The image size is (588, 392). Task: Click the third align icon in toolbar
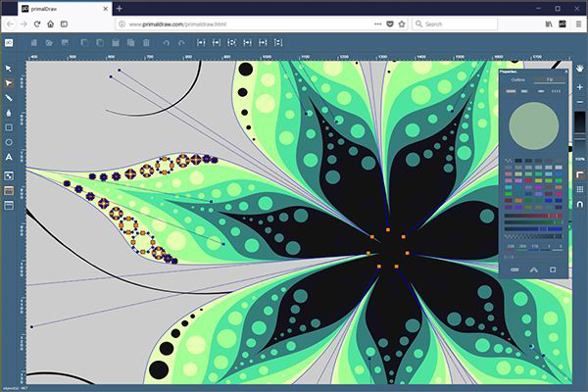point(231,43)
